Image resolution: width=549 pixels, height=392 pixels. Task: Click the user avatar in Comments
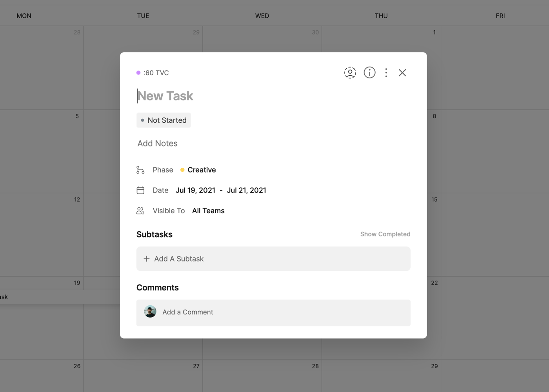click(x=150, y=312)
